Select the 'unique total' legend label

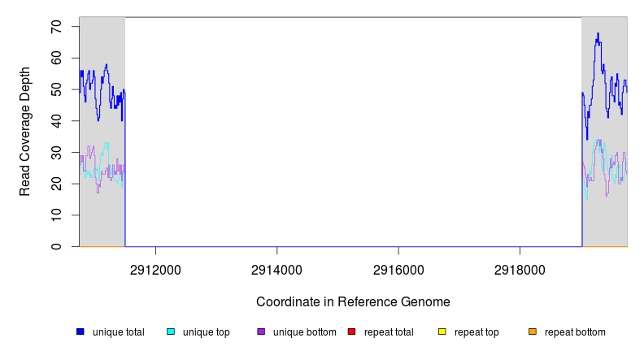(119, 332)
